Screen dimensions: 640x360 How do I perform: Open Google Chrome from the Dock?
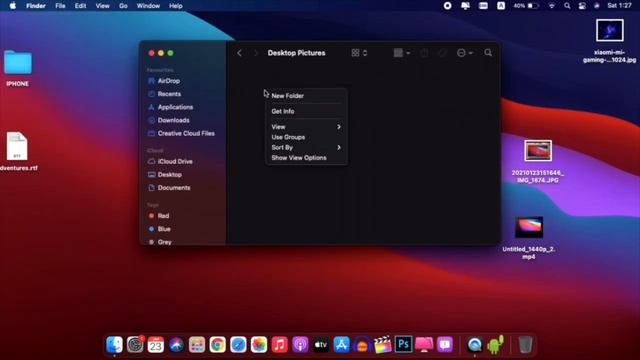218,345
